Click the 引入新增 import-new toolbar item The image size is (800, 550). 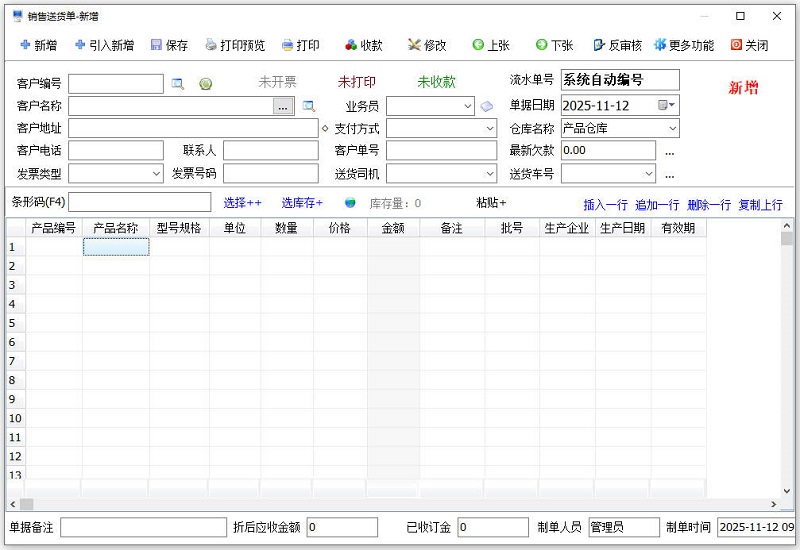(104, 45)
